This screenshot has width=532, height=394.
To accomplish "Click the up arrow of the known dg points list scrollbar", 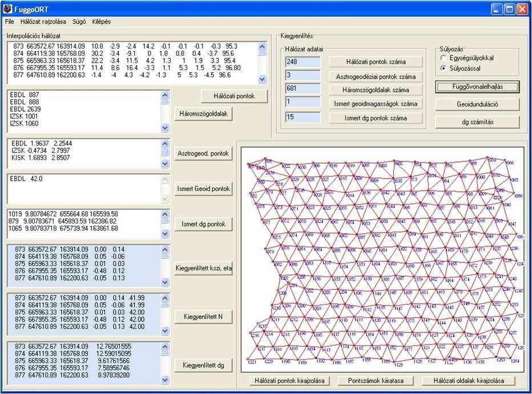I will [x=165, y=214].
